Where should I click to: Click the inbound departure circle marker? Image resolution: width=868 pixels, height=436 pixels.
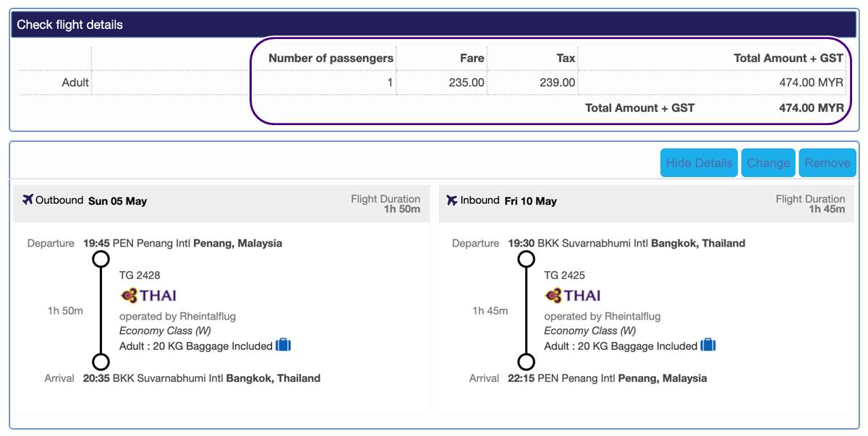(x=527, y=259)
